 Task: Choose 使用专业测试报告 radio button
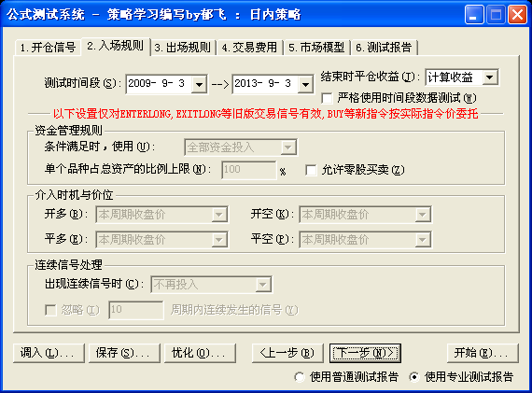tap(413, 377)
